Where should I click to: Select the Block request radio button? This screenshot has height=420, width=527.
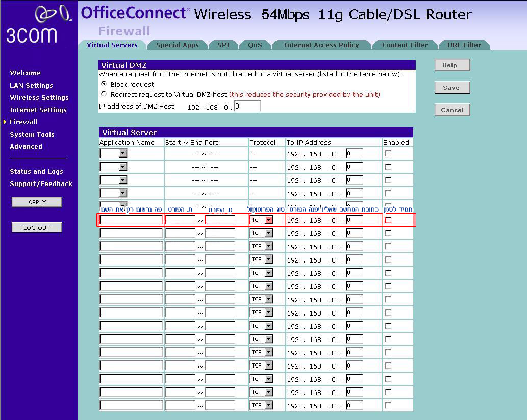pyautogui.click(x=104, y=84)
